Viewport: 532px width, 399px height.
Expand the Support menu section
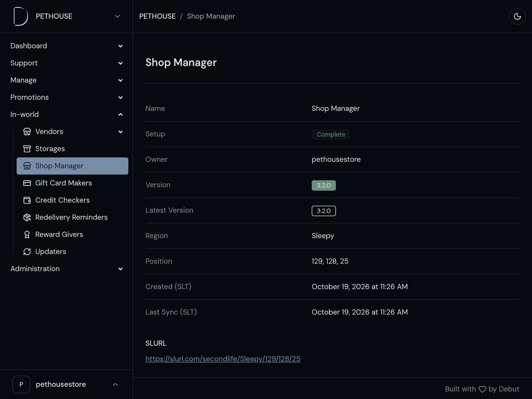coord(66,63)
